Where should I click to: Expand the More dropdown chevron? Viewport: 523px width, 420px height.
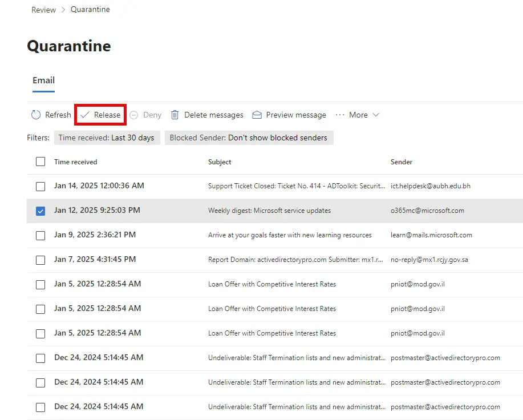click(376, 115)
